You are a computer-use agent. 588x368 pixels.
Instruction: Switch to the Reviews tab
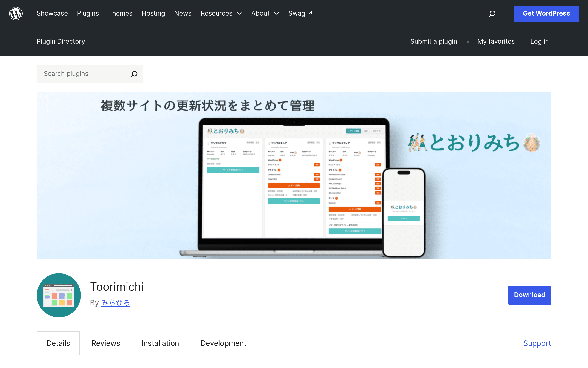click(106, 343)
